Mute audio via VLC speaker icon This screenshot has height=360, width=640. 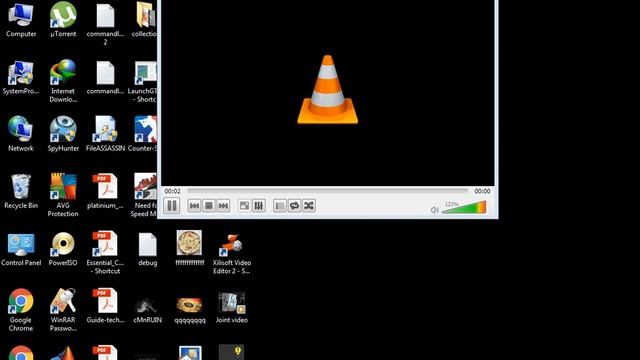(x=434, y=210)
